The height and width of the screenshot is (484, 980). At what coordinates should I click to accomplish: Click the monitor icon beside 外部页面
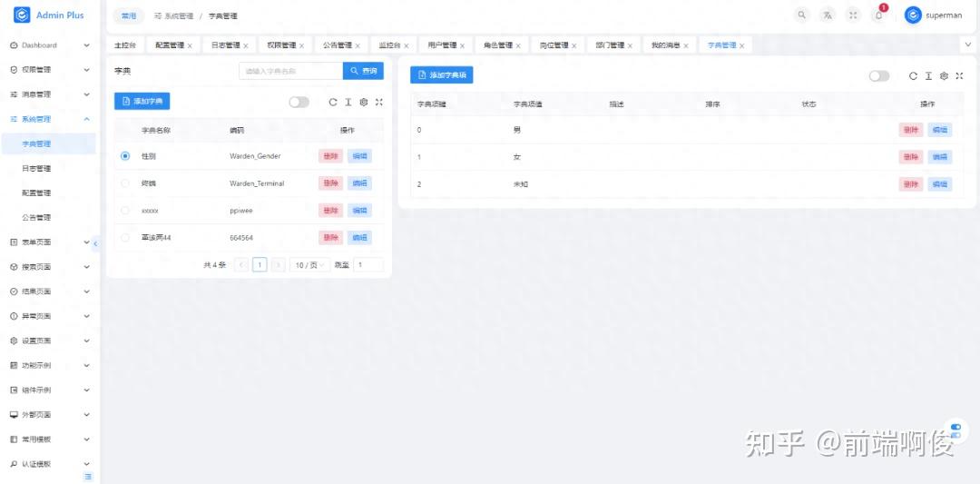click(14, 415)
